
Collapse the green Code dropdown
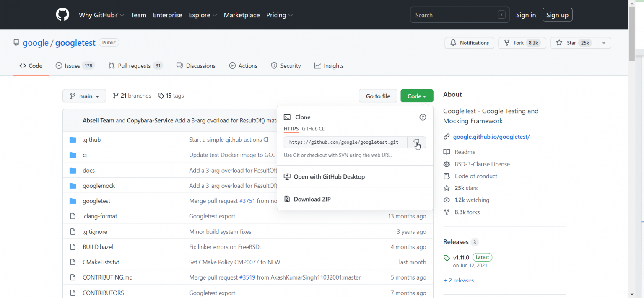point(417,96)
